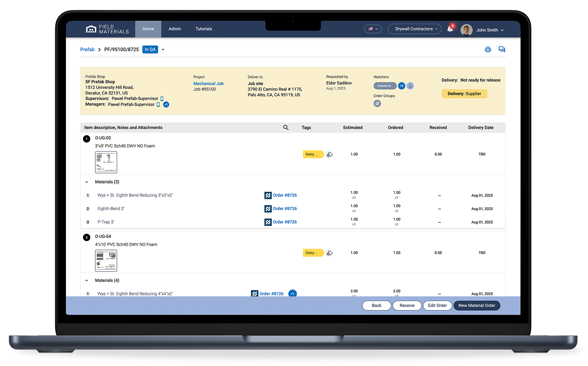Click the phone icon next to Managers
588x366 pixels.
(x=158, y=105)
